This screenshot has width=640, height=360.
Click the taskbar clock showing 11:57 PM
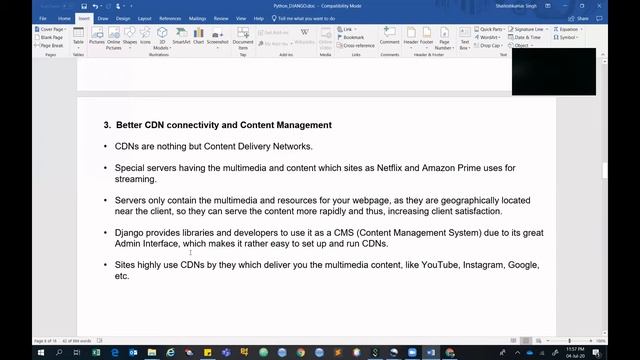[575, 353]
